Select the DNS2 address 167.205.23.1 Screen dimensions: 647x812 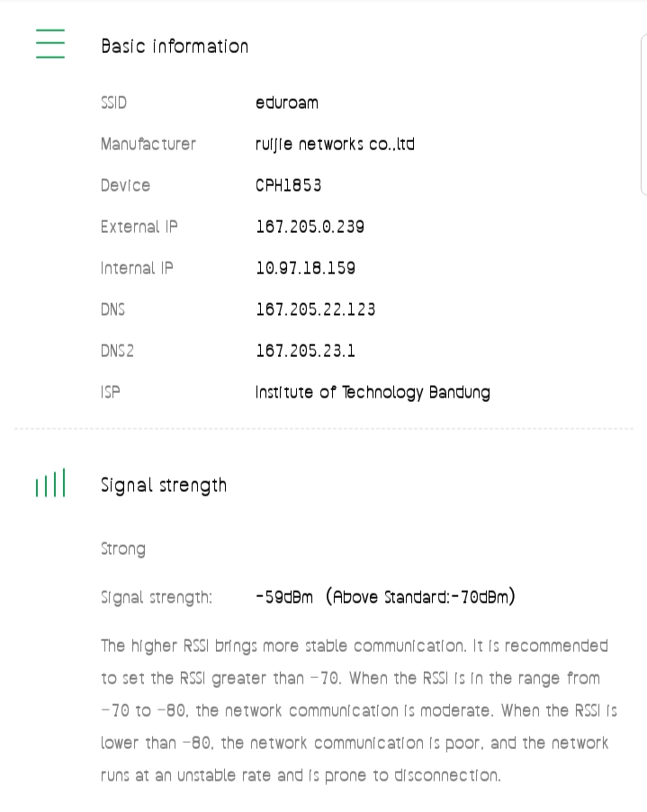[x=306, y=351]
